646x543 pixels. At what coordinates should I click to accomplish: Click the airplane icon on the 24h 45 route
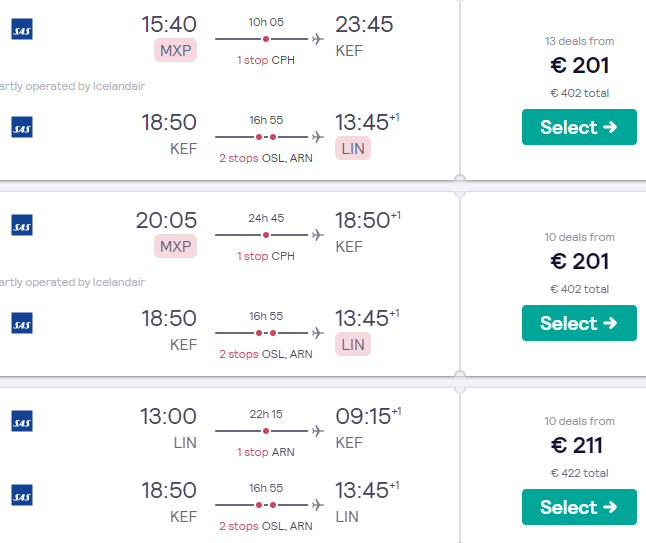pyautogui.click(x=318, y=235)
